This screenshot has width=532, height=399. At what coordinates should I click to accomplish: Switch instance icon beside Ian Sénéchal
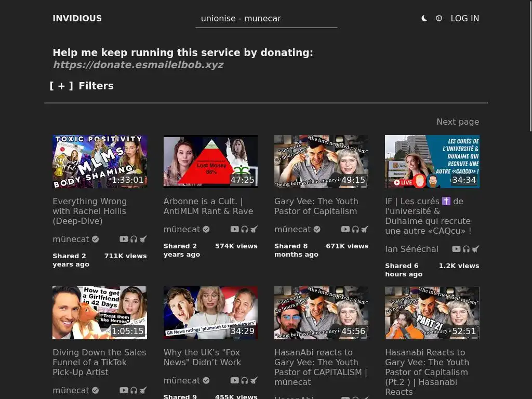[x=476, y=249]
